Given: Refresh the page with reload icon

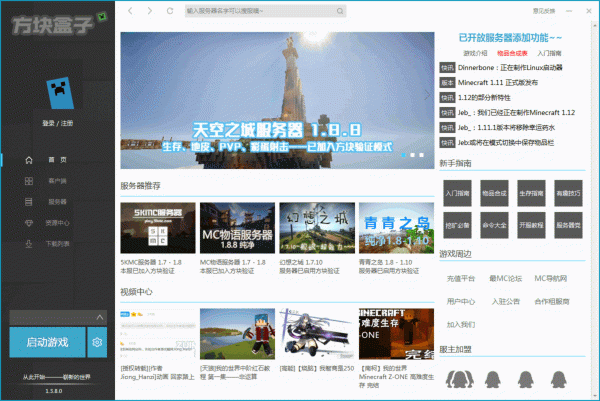Looking at the screenshot, I should pyautogui.click(x=170, y=11).
